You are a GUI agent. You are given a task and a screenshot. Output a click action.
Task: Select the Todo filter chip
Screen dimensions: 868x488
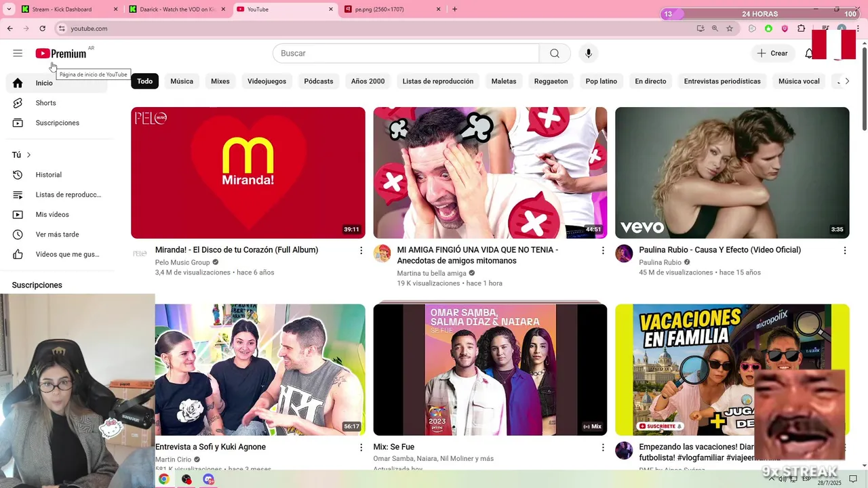point(145,81)
